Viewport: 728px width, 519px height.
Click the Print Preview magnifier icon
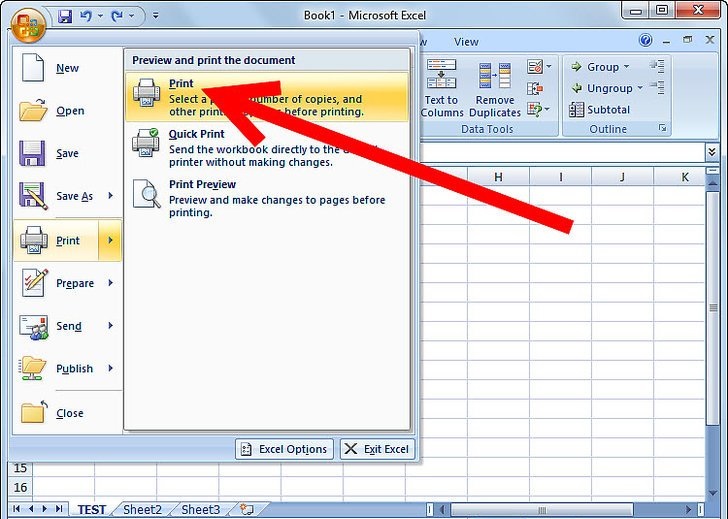[147, 194]
